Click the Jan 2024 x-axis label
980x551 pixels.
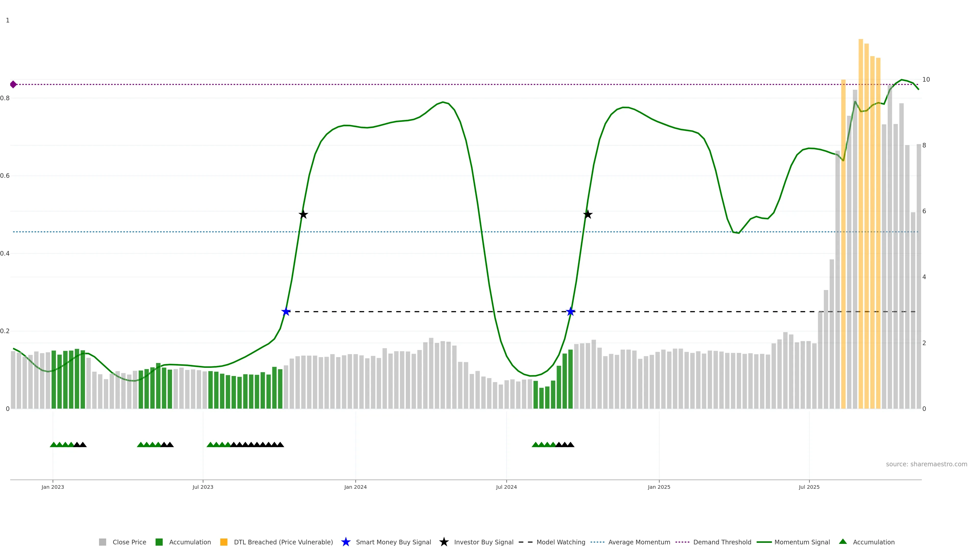point(355,487)
